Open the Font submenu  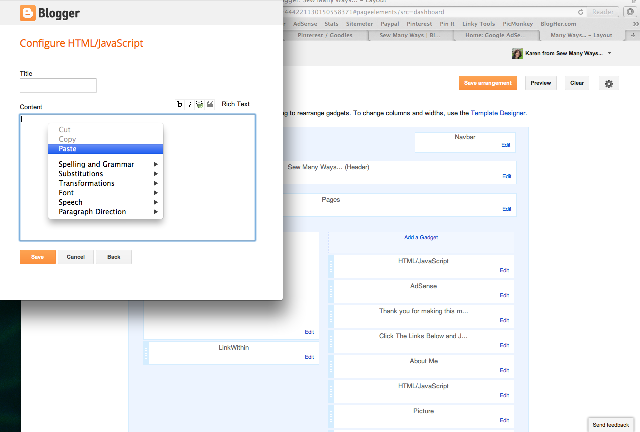(105, 193)
